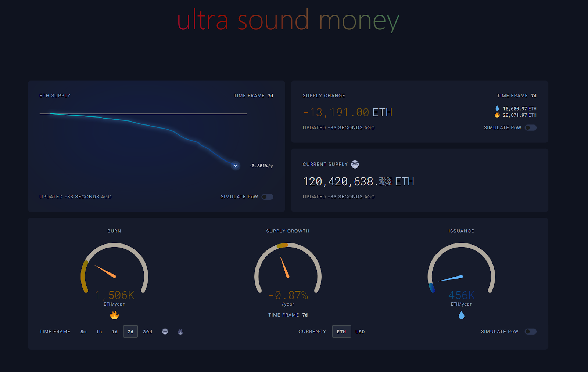Click the ultra sound money title
588x372 pixels.
[288, 21]
